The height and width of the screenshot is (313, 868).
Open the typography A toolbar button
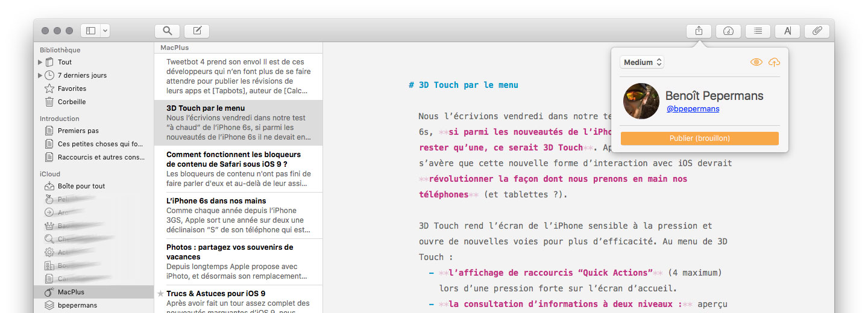787,31
